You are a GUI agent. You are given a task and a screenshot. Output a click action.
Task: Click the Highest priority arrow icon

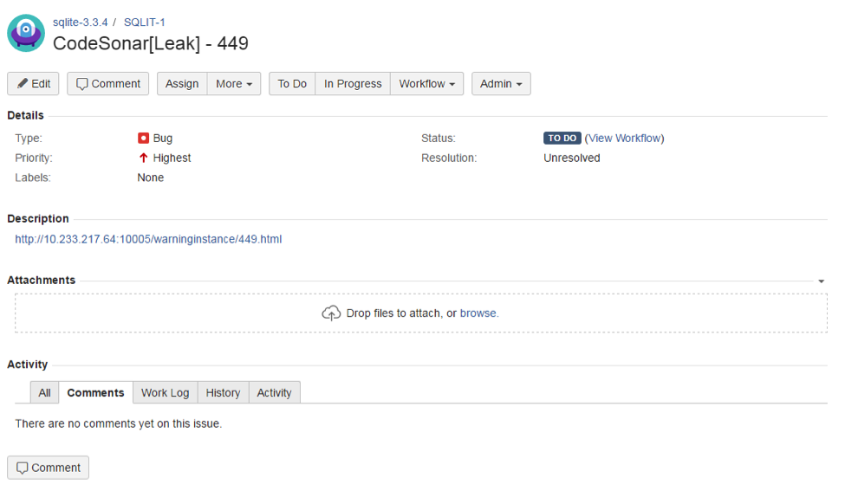point(143,158)
